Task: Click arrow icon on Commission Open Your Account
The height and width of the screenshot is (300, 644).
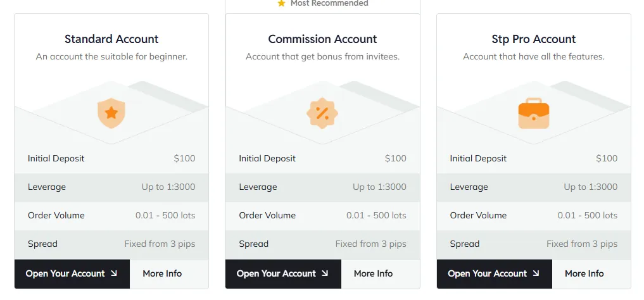Action: click(x=325, y=273)
